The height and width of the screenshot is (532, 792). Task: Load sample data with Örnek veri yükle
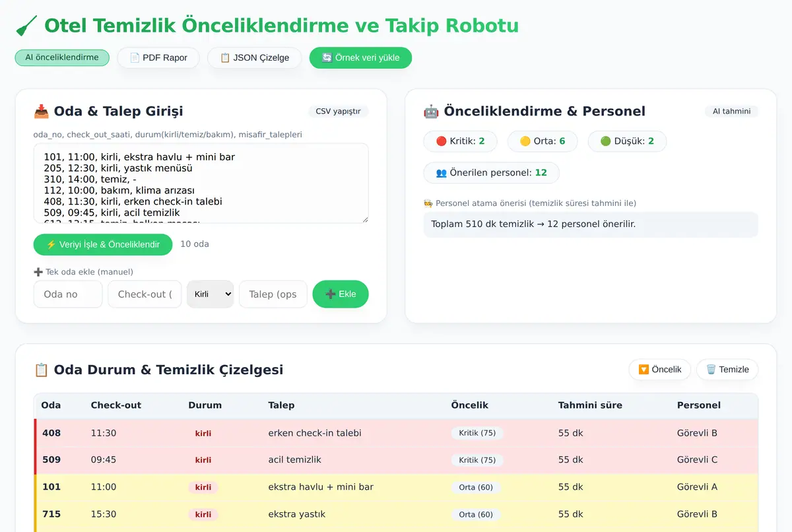[x=360, y=57]
